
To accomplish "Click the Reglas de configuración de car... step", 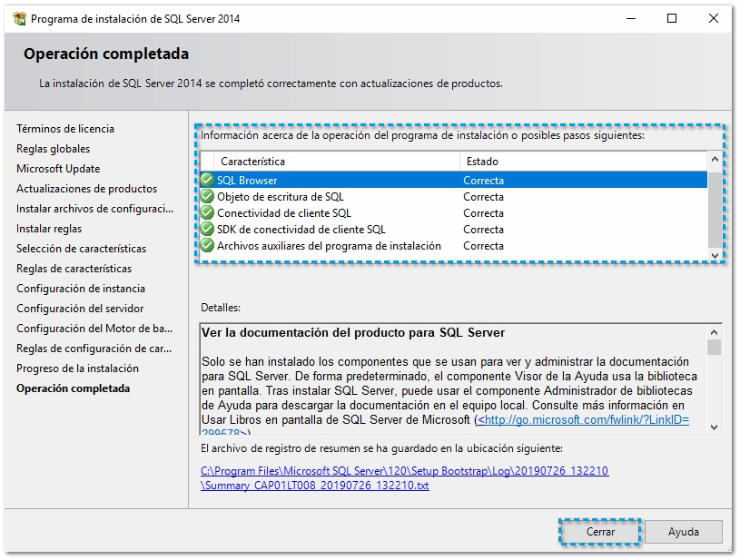I will 94,349.
